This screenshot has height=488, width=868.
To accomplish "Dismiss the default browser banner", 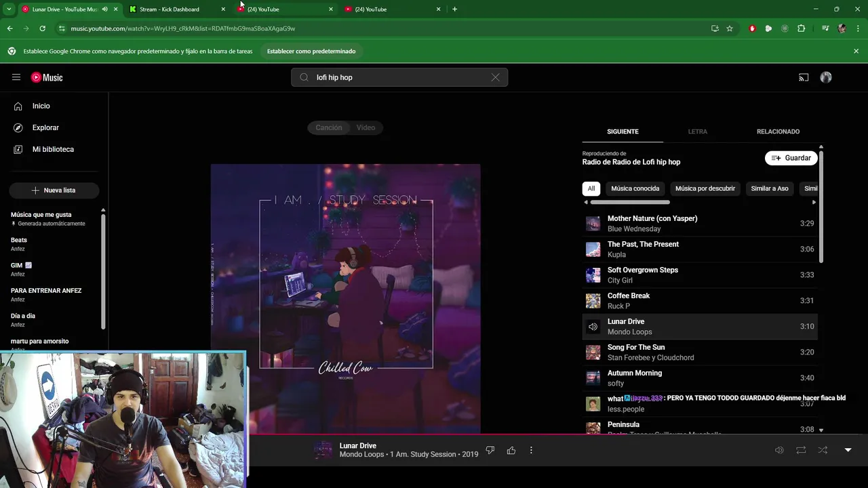I will 856,51.
